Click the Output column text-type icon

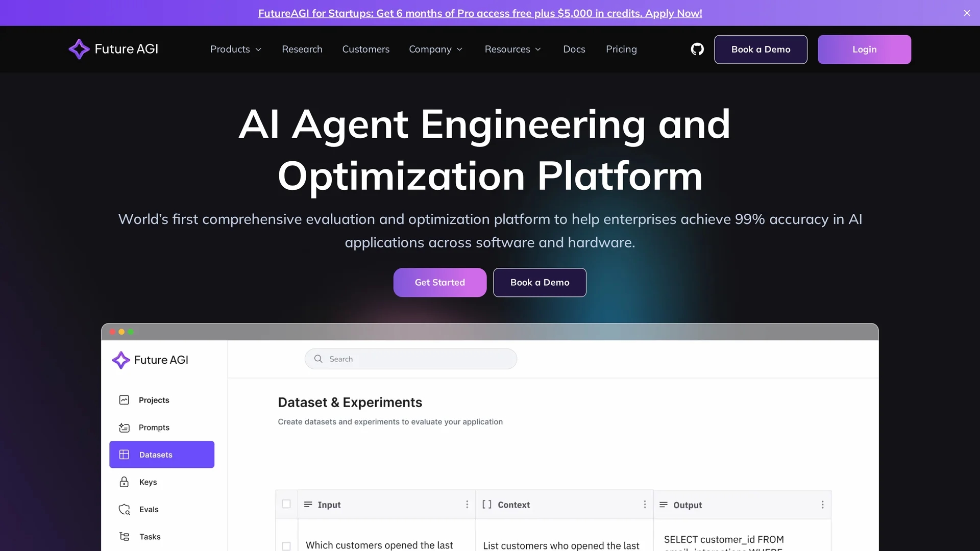(x=664, y=505)
